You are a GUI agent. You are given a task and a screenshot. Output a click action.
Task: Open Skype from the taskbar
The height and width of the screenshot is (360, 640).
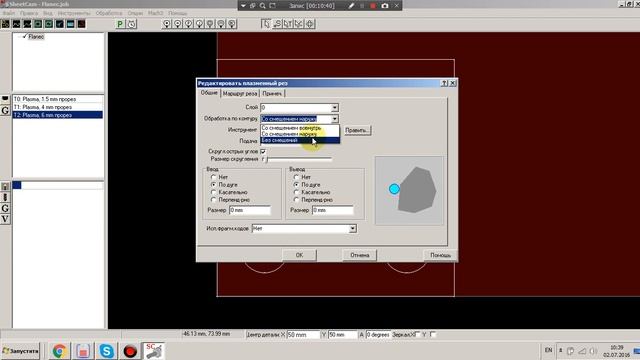(107, 351)
